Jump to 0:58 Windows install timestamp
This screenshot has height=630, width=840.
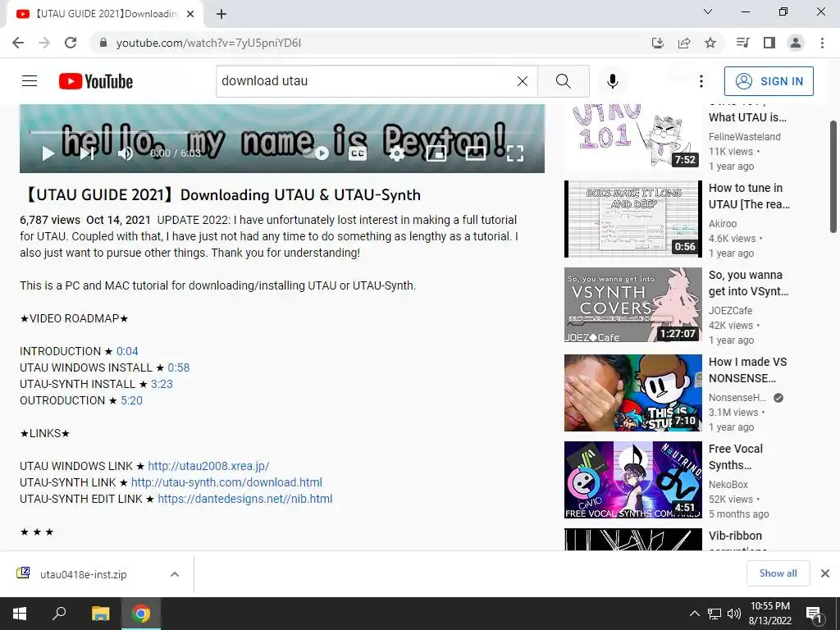[178, 368]
